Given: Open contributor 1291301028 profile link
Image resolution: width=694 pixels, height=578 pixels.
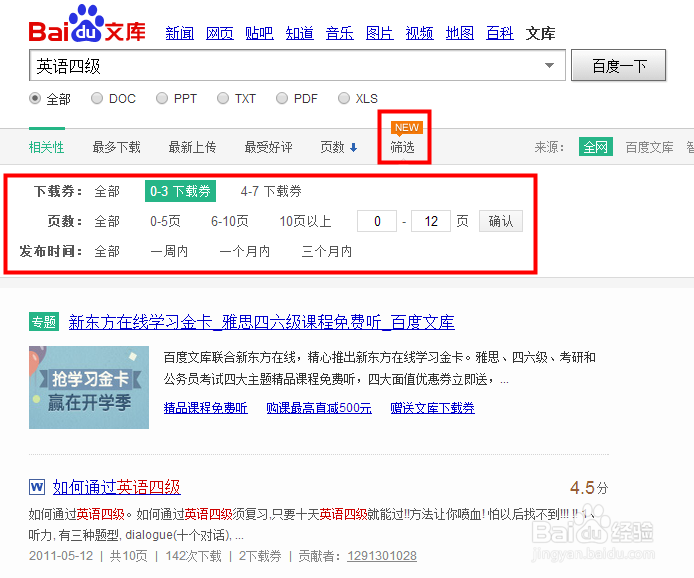Looking at the screenshot, I should (382, 555).
